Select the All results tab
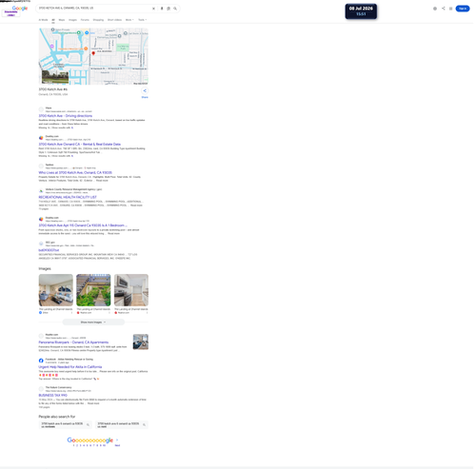Viewport: 476px width, 469px height. [x=53, y=20]
